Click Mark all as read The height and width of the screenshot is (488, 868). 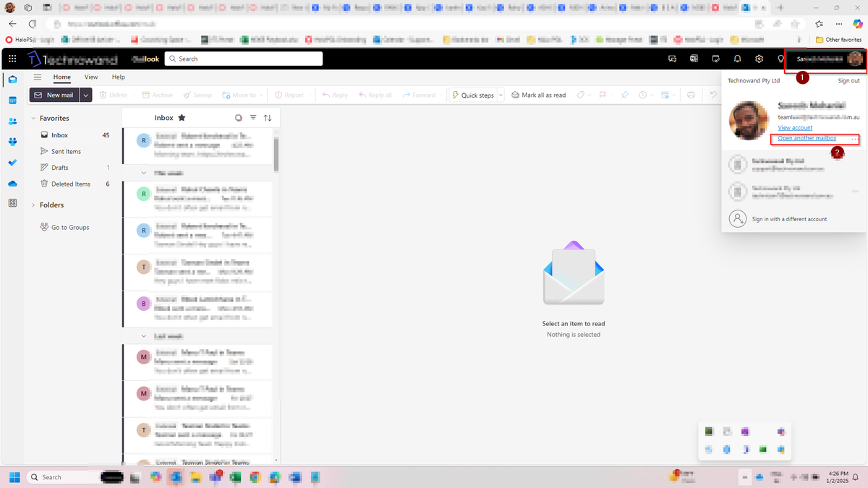point(539,95)
